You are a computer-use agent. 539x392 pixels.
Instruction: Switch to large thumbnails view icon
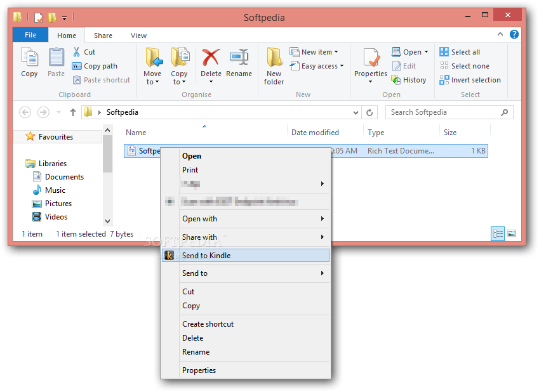tap(512, 234)
